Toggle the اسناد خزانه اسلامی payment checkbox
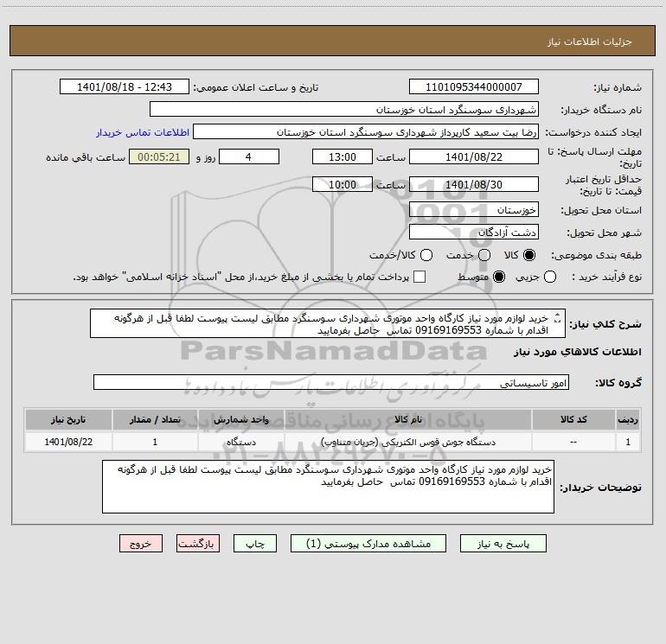 (x=419, y=277)
